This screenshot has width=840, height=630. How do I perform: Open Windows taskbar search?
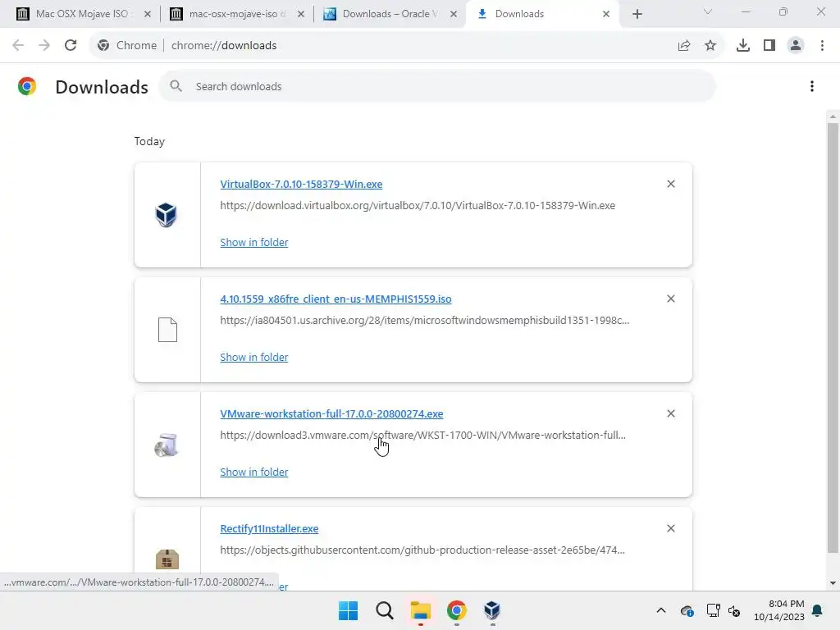tap(384, 610)
